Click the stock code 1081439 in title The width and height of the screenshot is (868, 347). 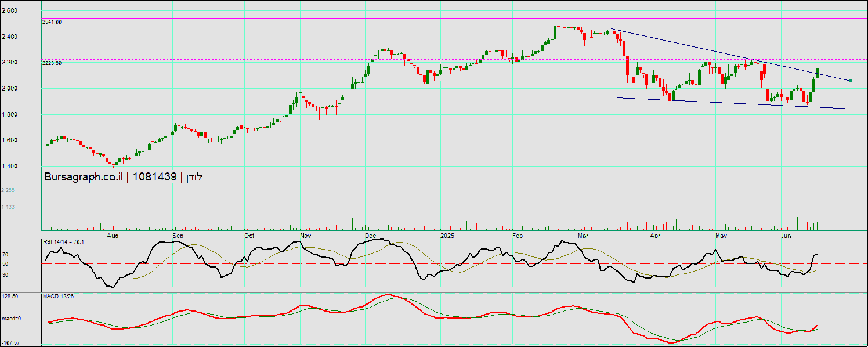[x=154, y=177]
